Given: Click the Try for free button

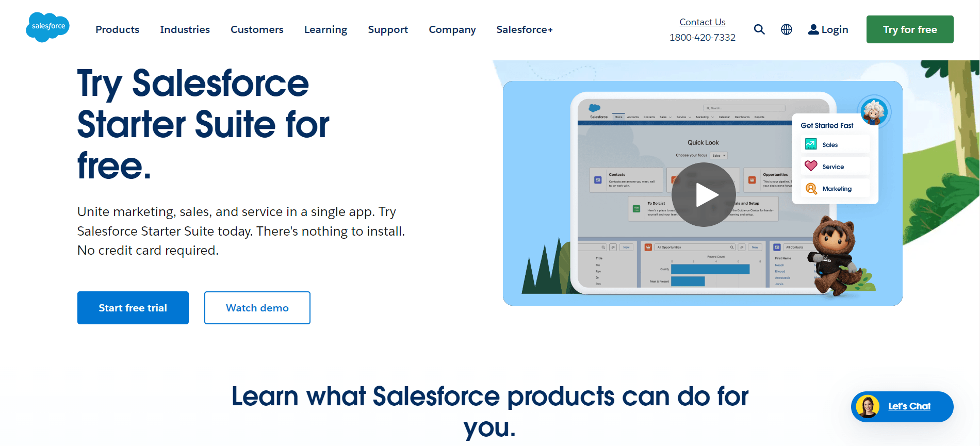Looking at the screenshot, I should click(910, 29).
